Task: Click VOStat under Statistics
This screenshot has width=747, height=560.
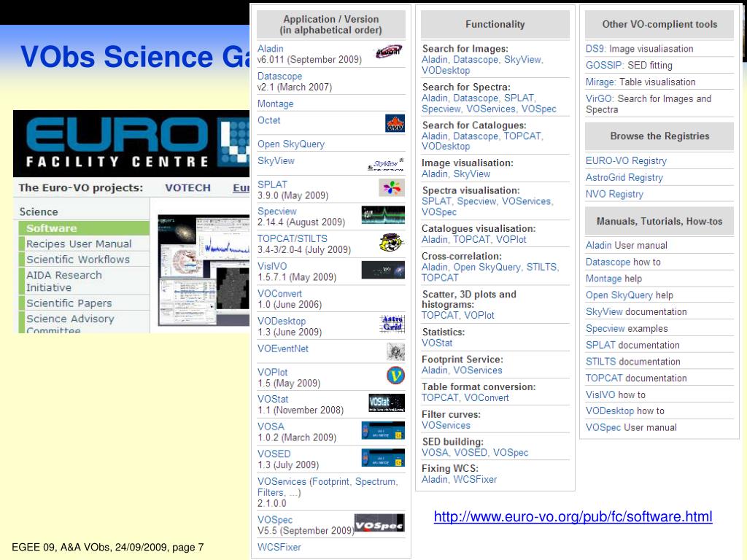Action: tap(437, 343)
